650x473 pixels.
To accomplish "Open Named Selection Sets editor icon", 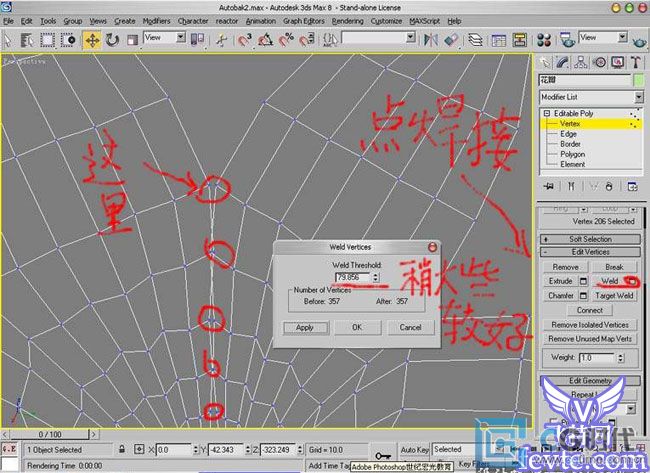I will 330,40.
